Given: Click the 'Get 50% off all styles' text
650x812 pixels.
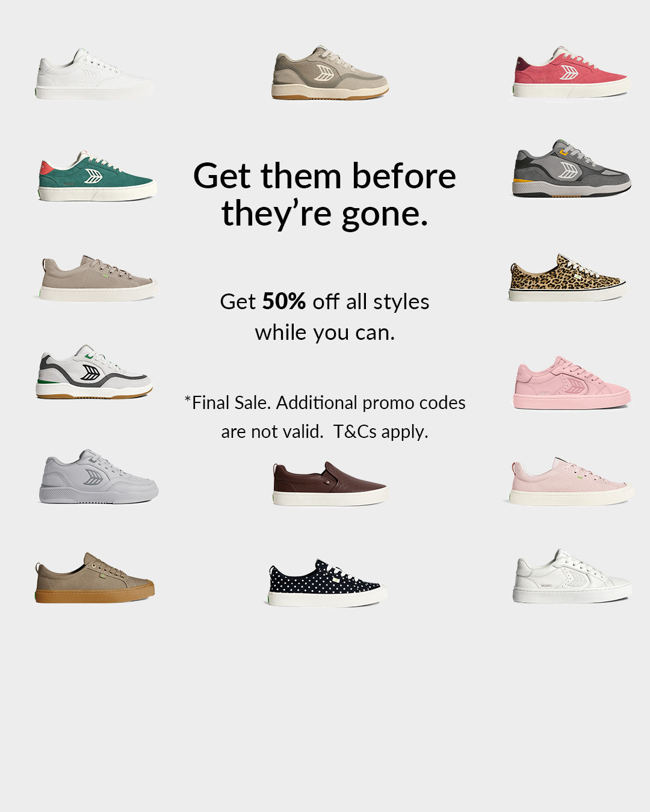Looking at the screenshot, I should 324,301.
